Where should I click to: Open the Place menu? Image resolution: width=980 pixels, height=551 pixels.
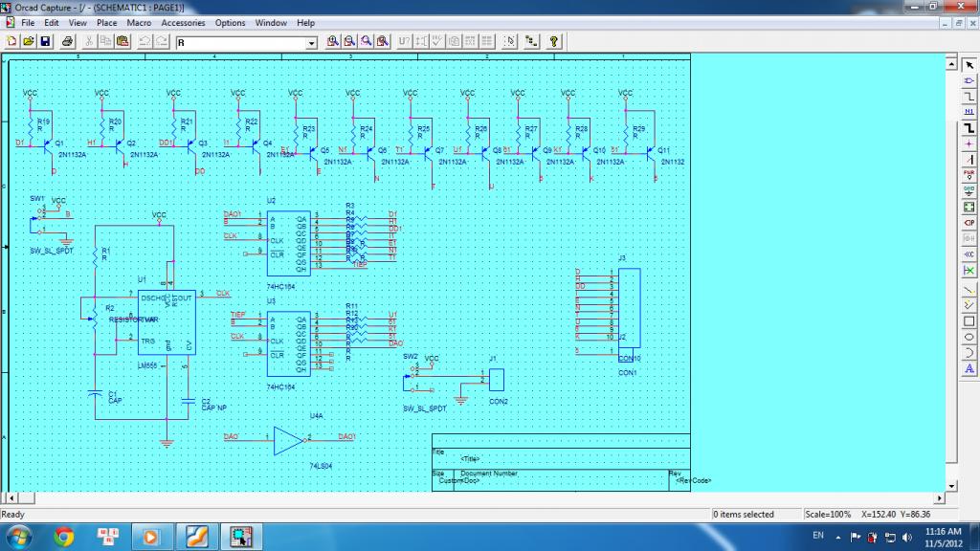(106, 22)
